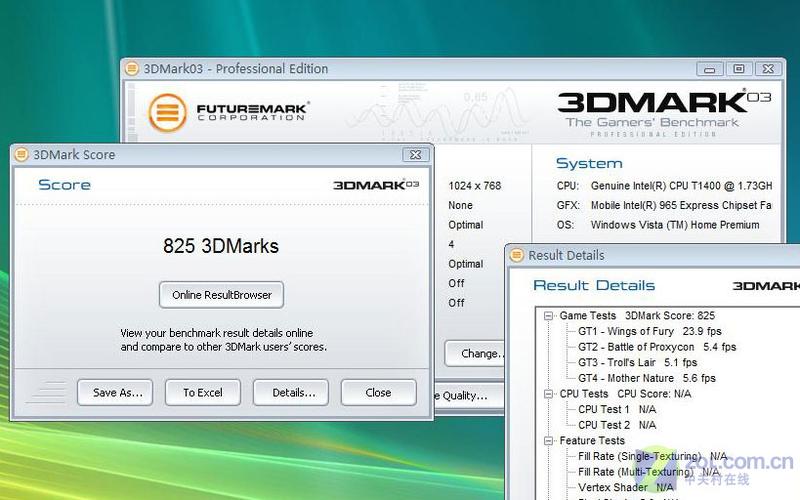Screen dimensions: 800x500
Task: Collapse the Game Tests tree node
Action: [548, 316]
